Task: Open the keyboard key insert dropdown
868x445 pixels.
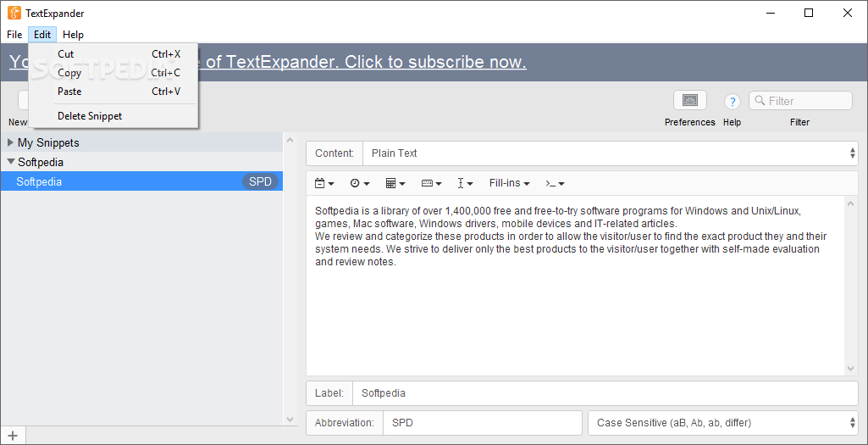Action: [431, 183]
